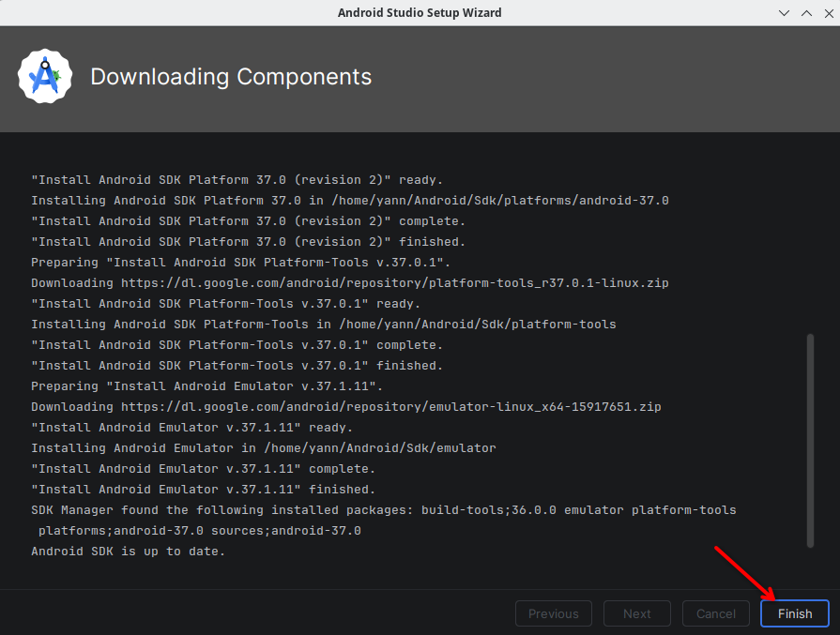Click the 'platforms;android-37.0 sources;android-37.0' line

click(199, 531)
